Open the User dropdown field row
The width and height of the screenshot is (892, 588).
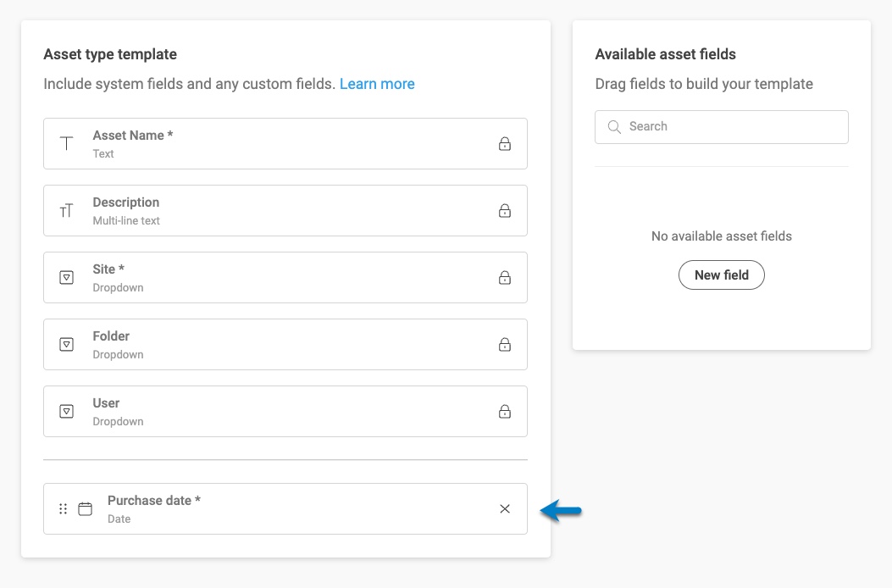(x=285, y=411)
